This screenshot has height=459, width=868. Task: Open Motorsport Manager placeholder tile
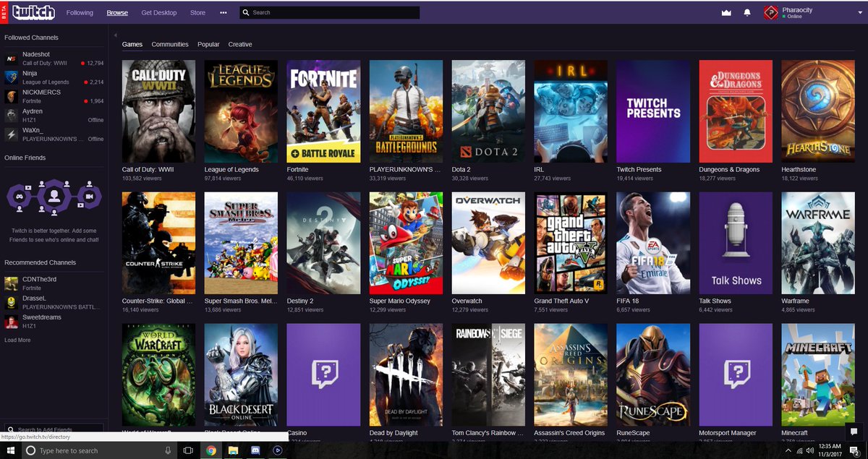[x=736, y=374]
